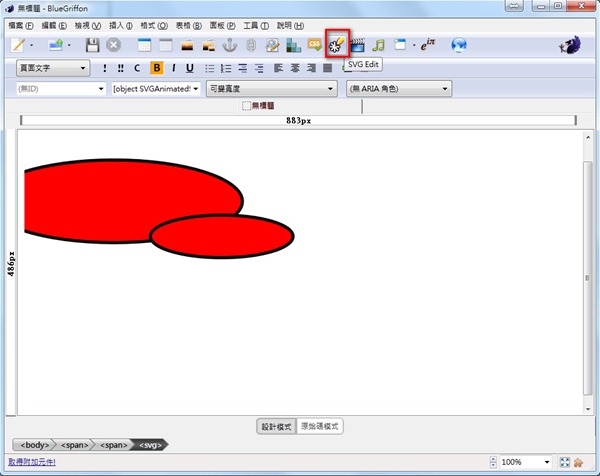The height and width of the screenshot is (476, 600).
Task: Toggle bold formatting
Action: click(x=157, y=68)
